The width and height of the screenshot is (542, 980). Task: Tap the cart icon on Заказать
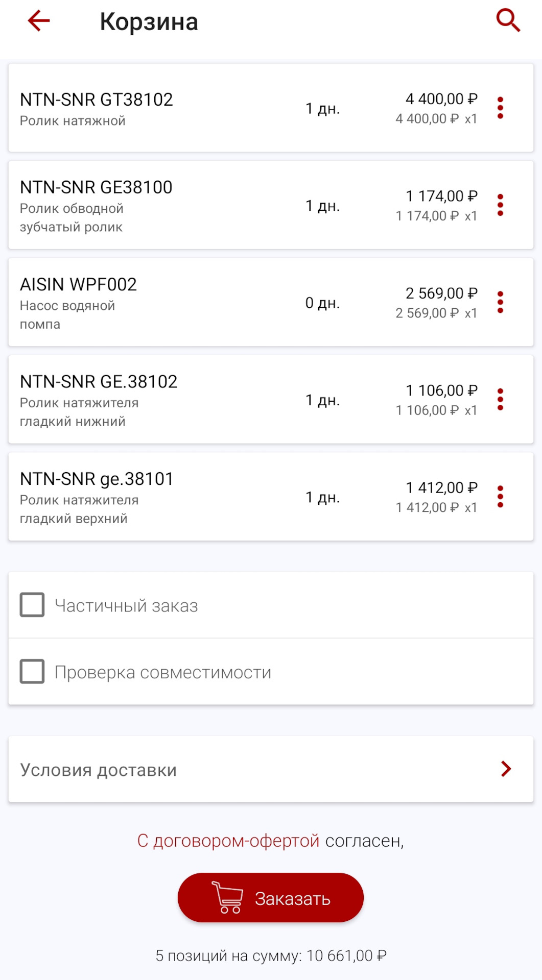click(x=227, y=897)
